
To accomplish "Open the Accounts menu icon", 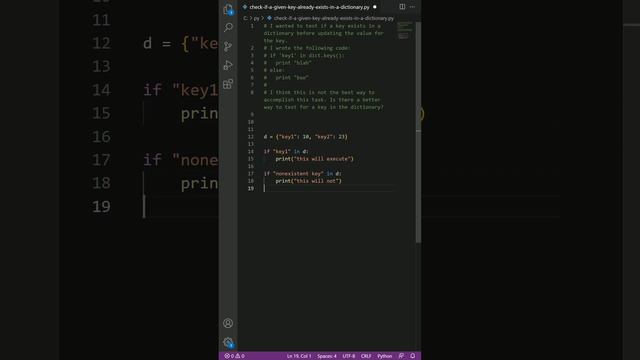I will 228,323.
